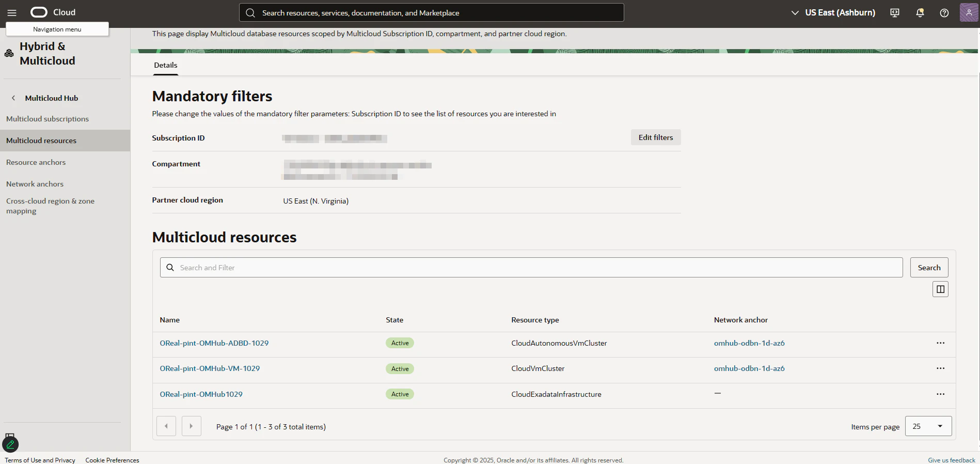This screenshot has width=980, height=464.
Task: Open resource OReal-pint-OMHub1029
Action: coord(201,394)
